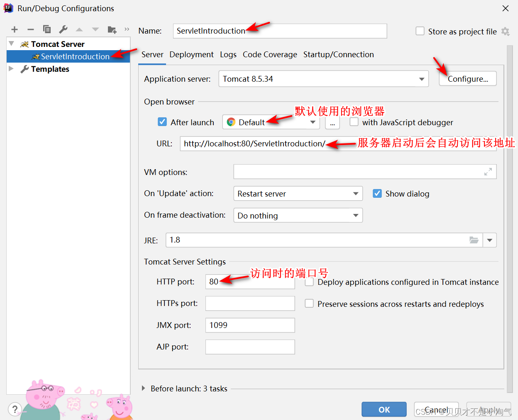Image resolution: width=518 pixels, height=420 pixels.
Task: Click the JRE 1.8 input field
Action: point(324,240)
